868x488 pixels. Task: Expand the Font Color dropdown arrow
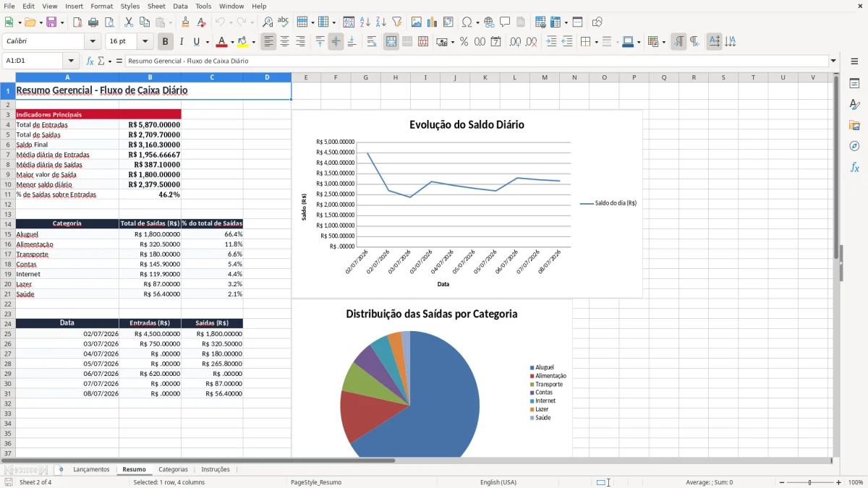coord(232,42)
